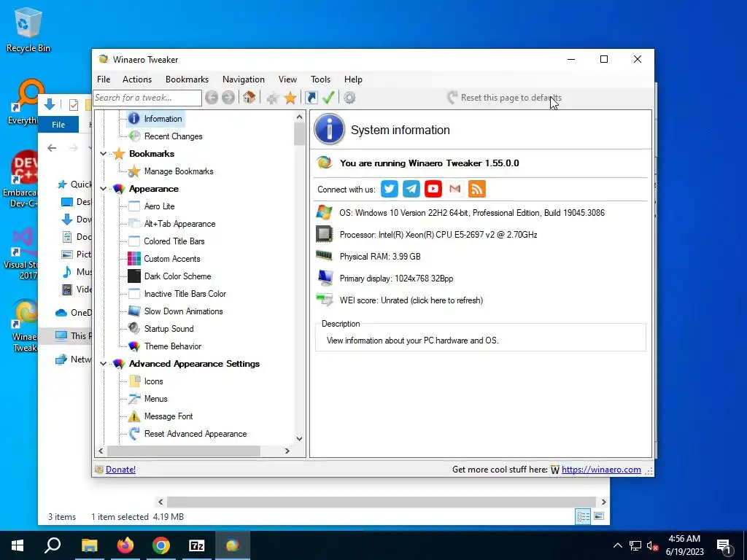Screen dimensions: 747x560
Task: Open the Help menu
Action: 354,79
